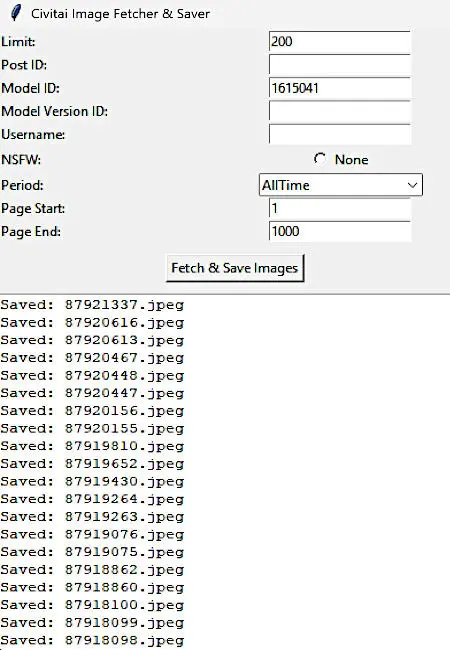Click log line Saved: 87919263.jpeg
This screenshot has width=450, height=650.
pos(92,517)
